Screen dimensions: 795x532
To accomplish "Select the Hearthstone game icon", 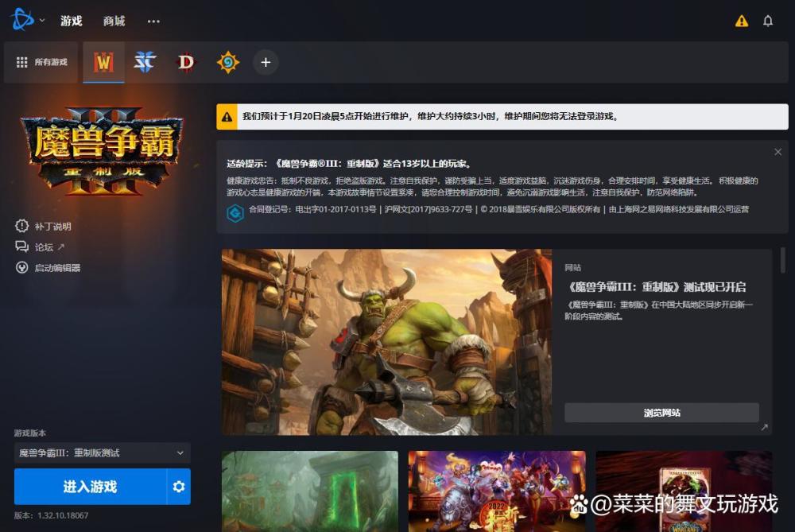I will (227, 62).
